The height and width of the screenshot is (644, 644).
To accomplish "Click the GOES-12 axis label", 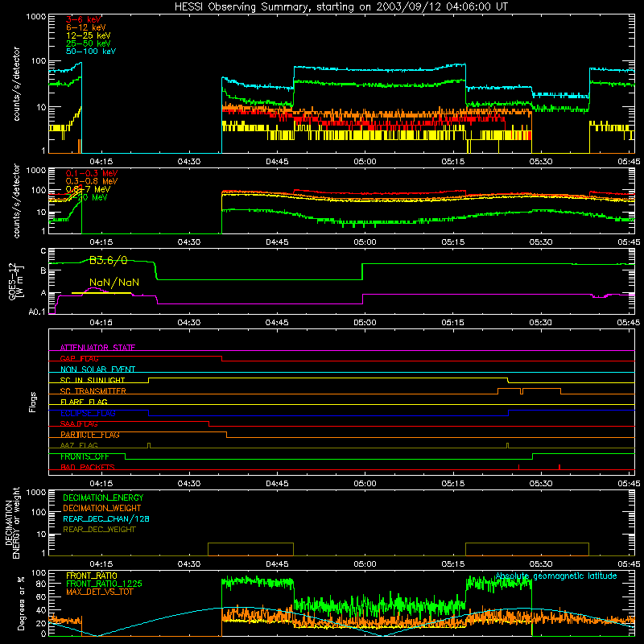I will tap(12, 281).
